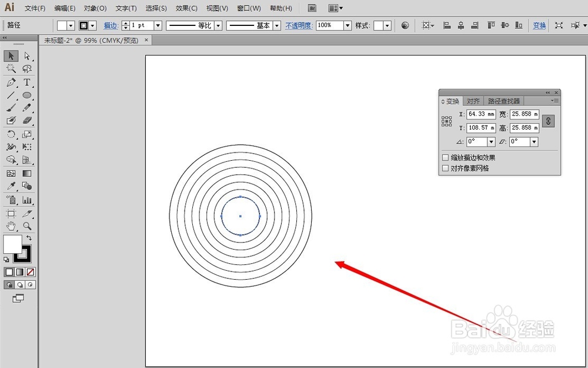
Task: Open the 等比 width profile dropdown
Action: point(218,25)
